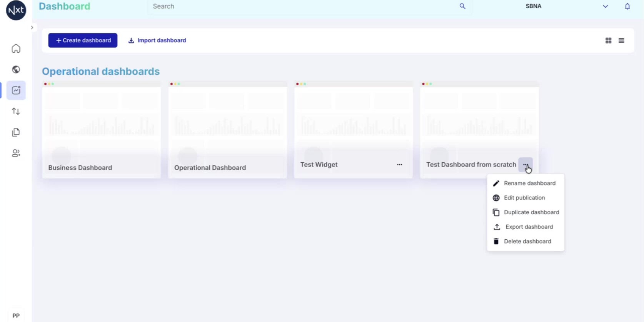Choose Duplicate dashboard from the menu

click(x=526, y=212)
